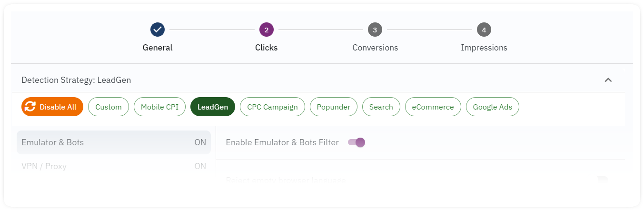Pick the Popunder strategy preset

334,107
